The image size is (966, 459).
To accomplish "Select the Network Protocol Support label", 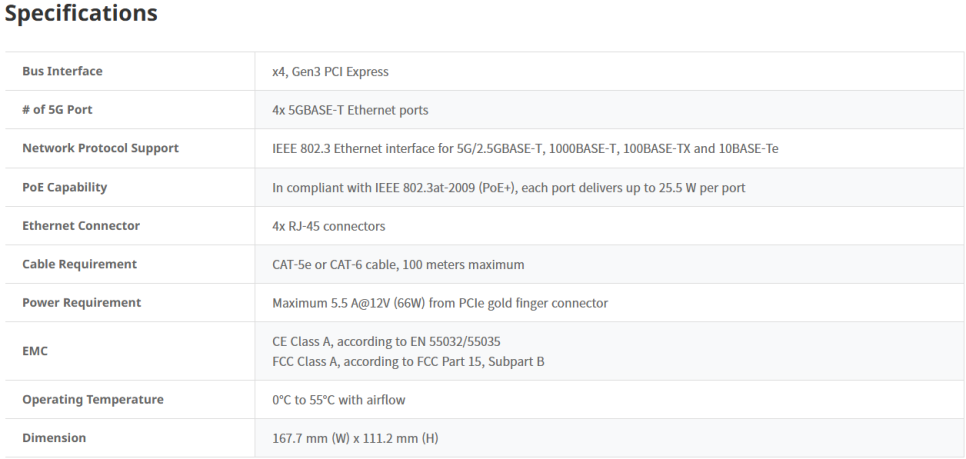I will pyautogui.click(x=100, y=148).
